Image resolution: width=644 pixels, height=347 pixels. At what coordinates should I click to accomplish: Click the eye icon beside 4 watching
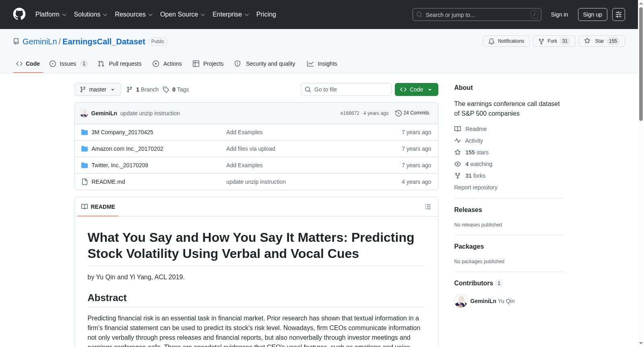pos(458,164)
